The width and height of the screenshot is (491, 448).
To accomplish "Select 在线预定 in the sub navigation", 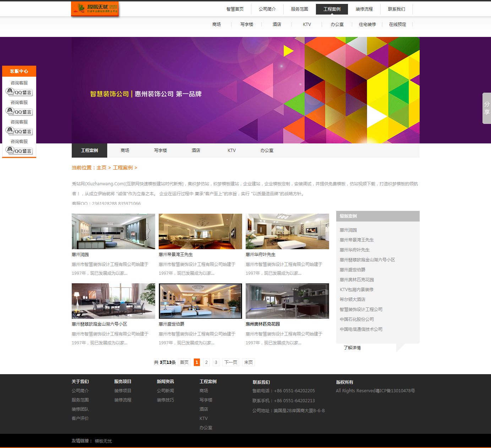I will click(x=397, y=24).
